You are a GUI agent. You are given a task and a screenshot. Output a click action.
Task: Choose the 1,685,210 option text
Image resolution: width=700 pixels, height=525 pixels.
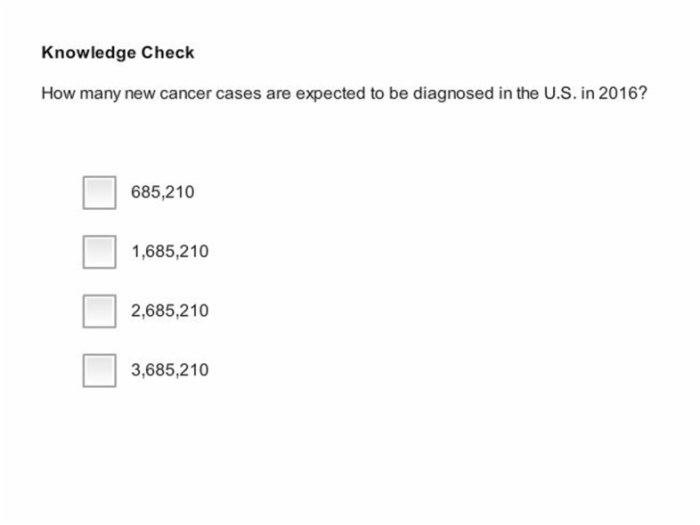(x=170, y=251)
